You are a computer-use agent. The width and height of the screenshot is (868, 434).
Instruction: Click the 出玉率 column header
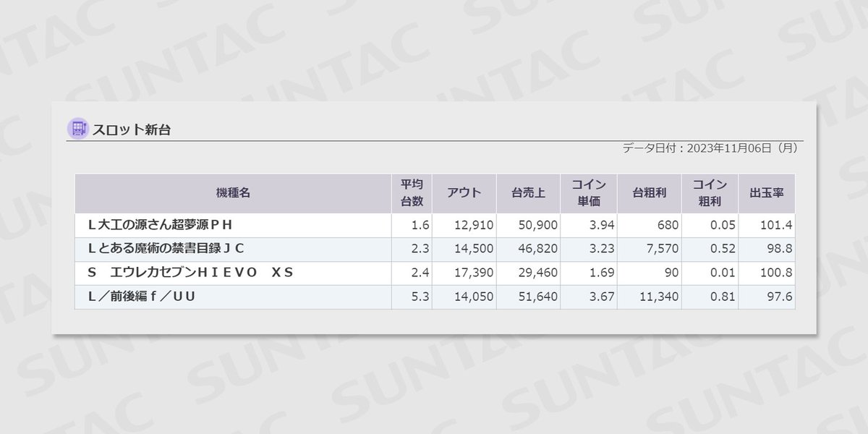pos(767,193)
